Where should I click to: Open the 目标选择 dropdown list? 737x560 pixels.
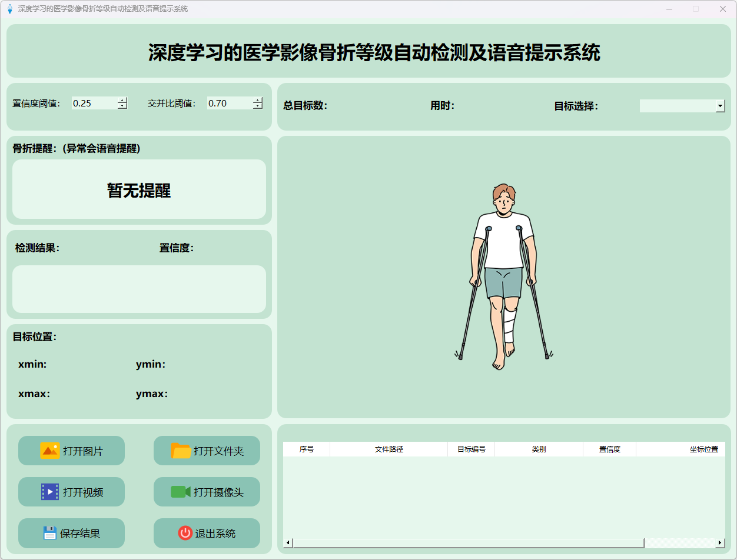pyautogui.click(x=720, y=106)
